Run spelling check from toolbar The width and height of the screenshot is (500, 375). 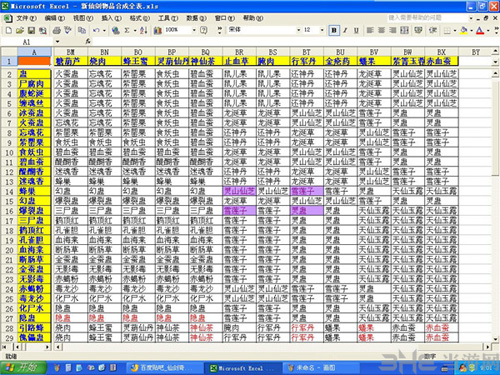pyautogui.click(x=68, y=30)
